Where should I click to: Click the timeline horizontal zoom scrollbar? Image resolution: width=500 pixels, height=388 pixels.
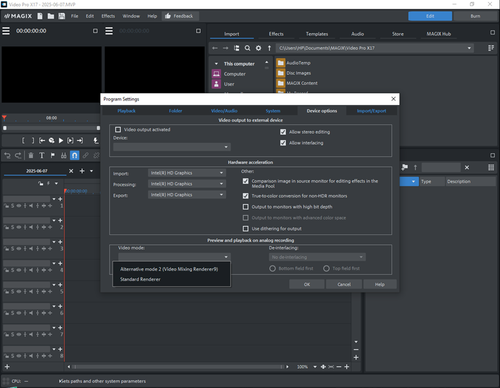coord(178,367)
